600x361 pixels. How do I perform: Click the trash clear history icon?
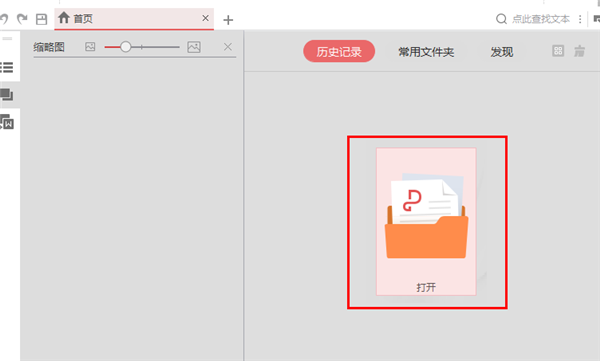(579, 51)
